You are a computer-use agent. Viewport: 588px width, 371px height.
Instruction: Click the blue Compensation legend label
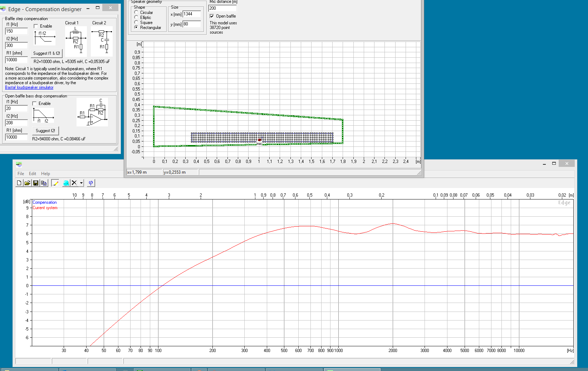[45, 202]
